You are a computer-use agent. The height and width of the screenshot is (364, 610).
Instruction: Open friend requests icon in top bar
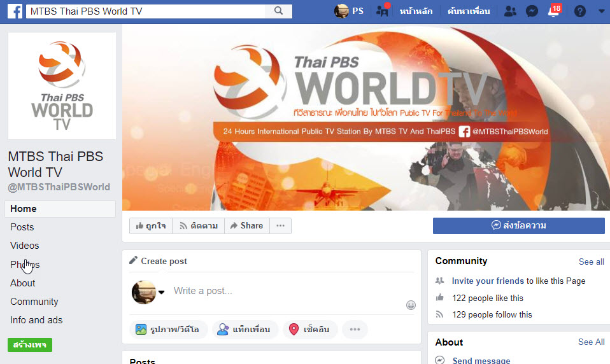[510, 11]
